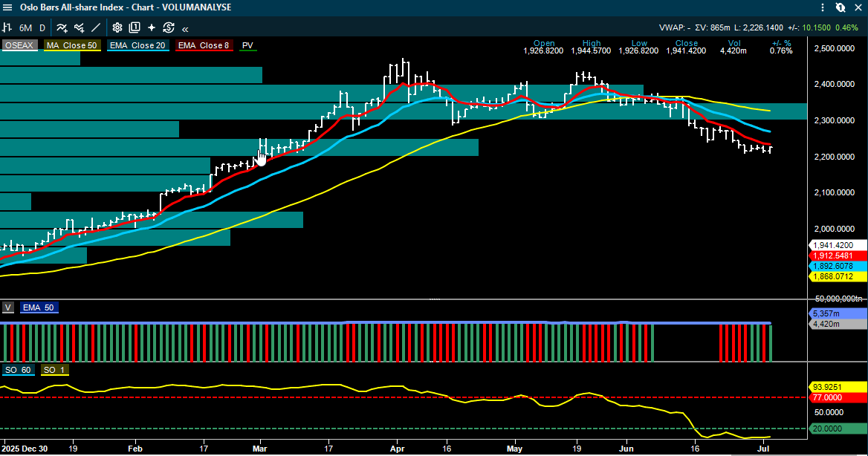This screenshot has height=456, width=868.
Task: Click the Jun date label on time axis
Action: [626, 449]
